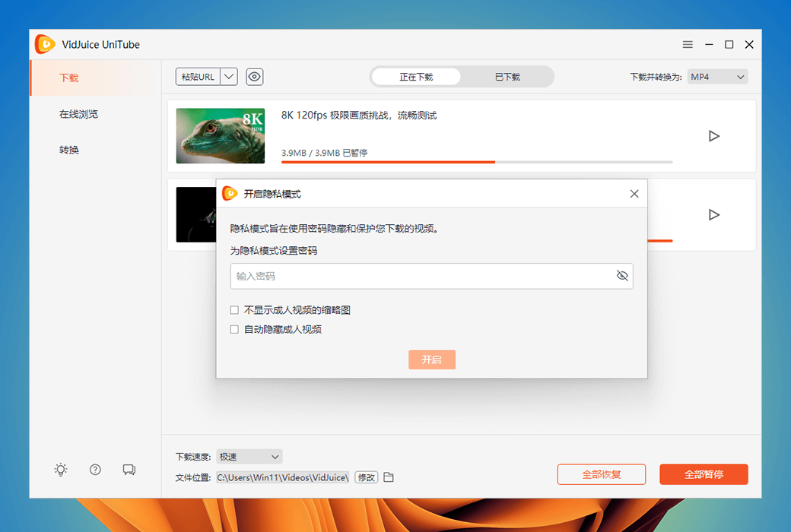Click the dark second video thumbnail
The height and width of the screenshot is (532, 791).
[196, 215]
